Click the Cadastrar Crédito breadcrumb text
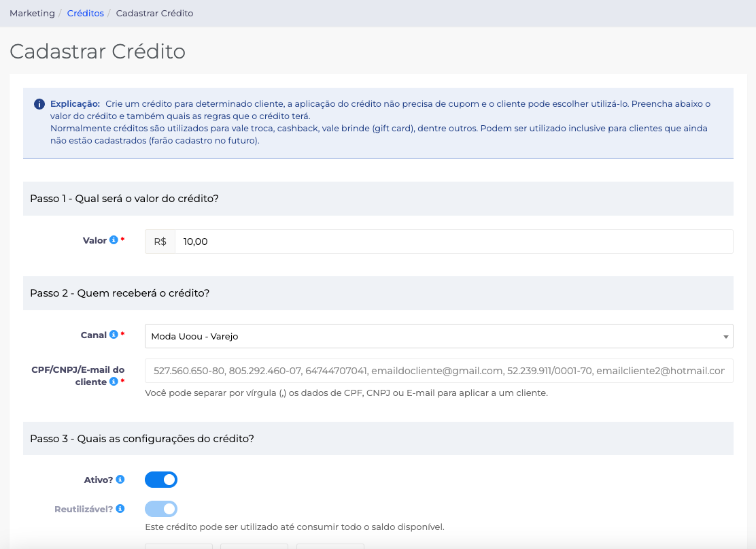Image resolution: width=756 pixels, height=549 pixels. (155, 14)
